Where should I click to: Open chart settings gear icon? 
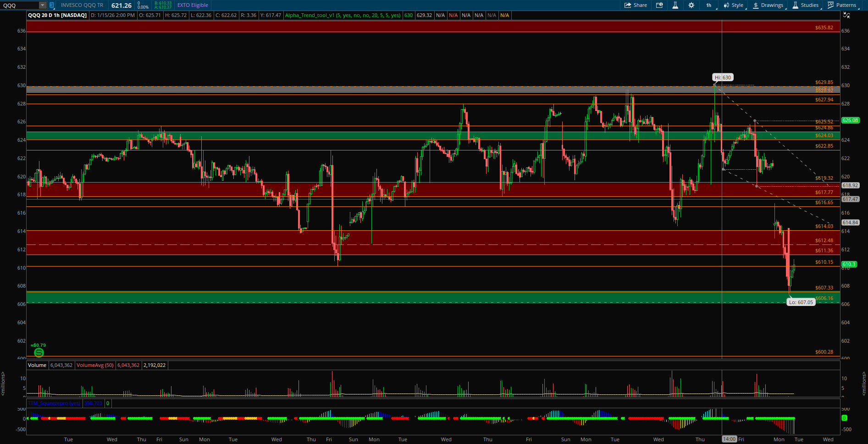point(691,5)
